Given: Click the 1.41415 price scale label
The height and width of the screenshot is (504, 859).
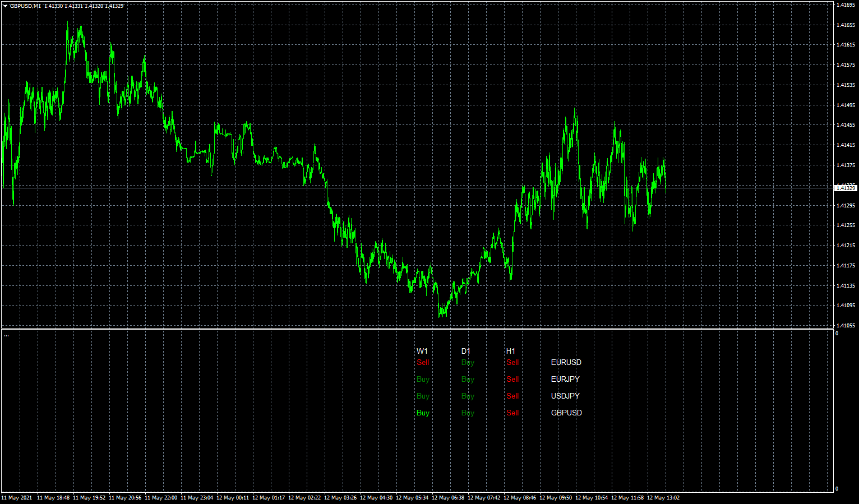Looking at the screenshot, I should [x=846, y=145].
